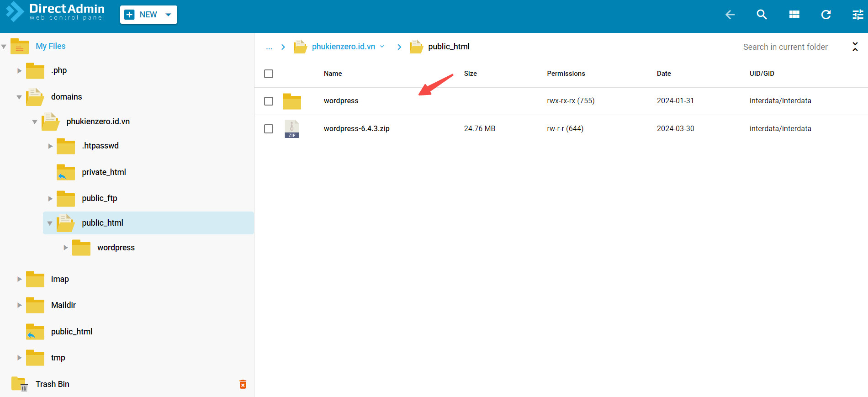Click the DirectAdmin logo
Viewport: 868px width, 397px height.
coord(55,12)
